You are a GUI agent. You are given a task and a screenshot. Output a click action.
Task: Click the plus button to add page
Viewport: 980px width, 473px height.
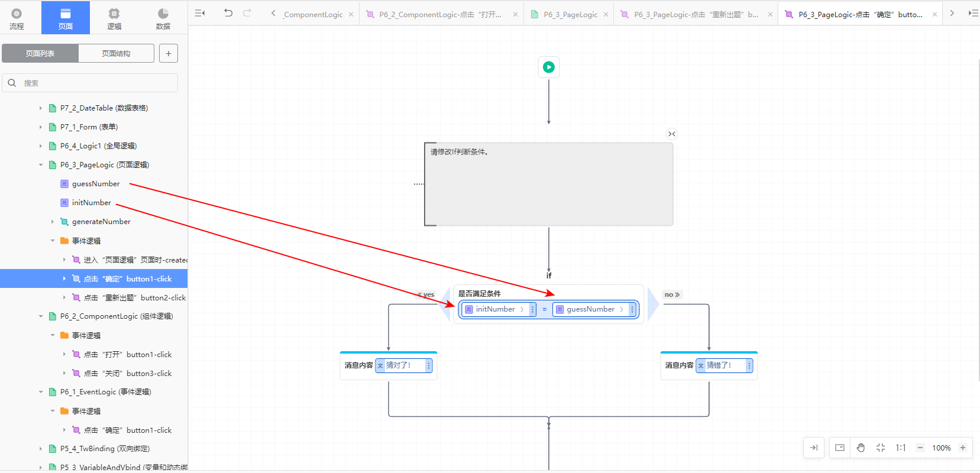coord(169,53)
